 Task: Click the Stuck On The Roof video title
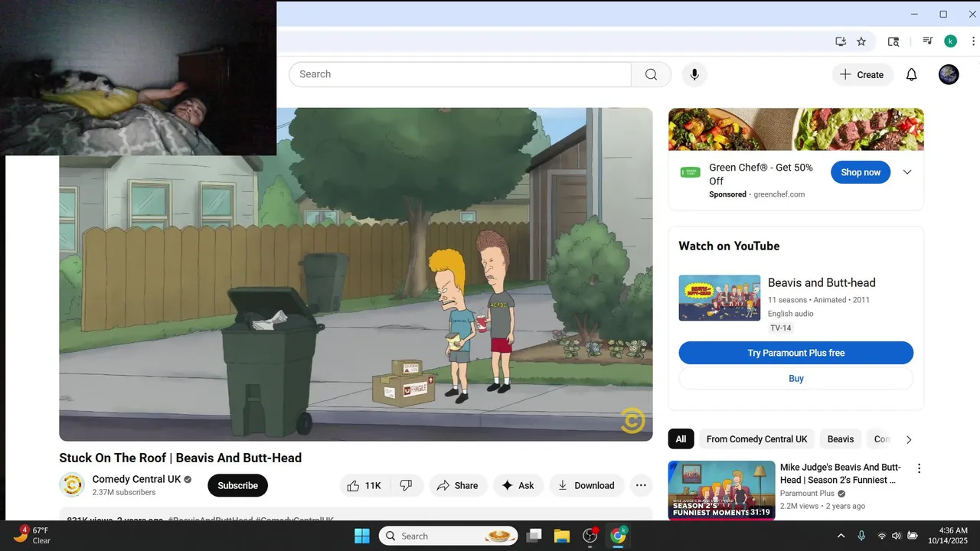(x=181, y=458)
